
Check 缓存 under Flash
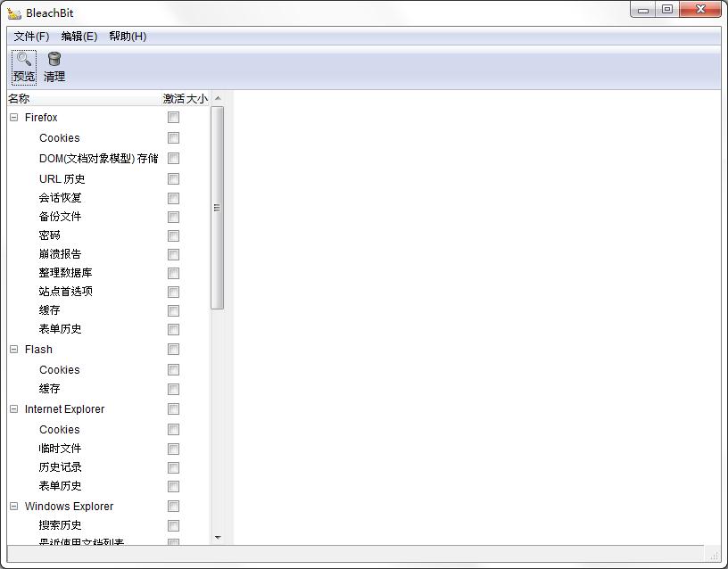173,389
